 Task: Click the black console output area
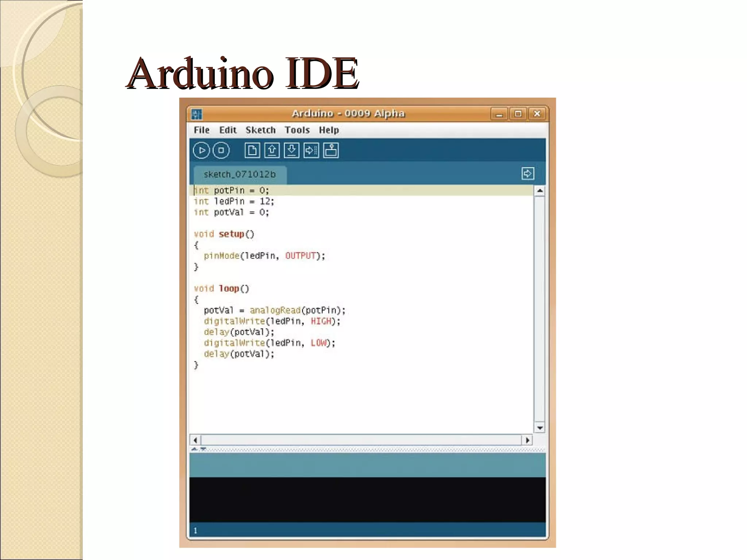[368, 499]
